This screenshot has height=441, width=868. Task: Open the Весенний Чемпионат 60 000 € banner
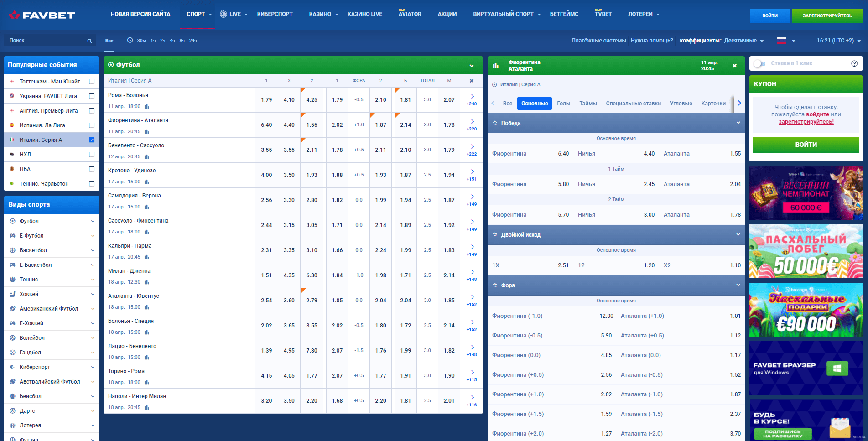point(806,193)
